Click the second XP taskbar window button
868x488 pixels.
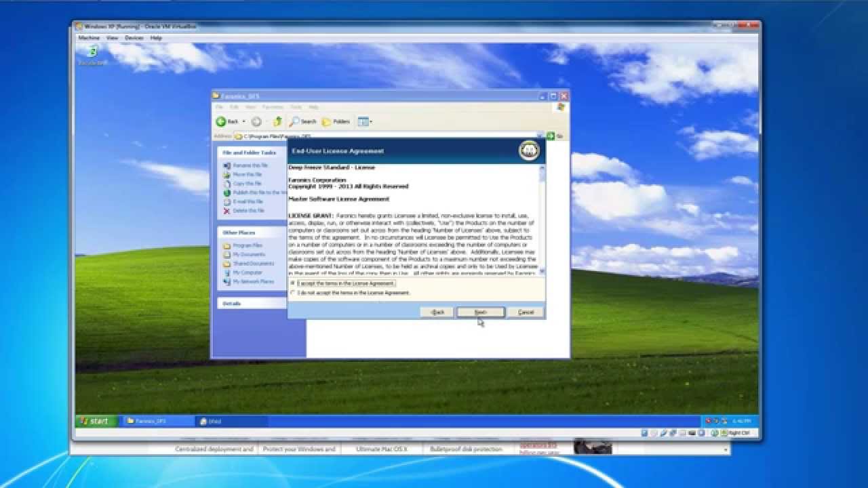pos(231,421)
